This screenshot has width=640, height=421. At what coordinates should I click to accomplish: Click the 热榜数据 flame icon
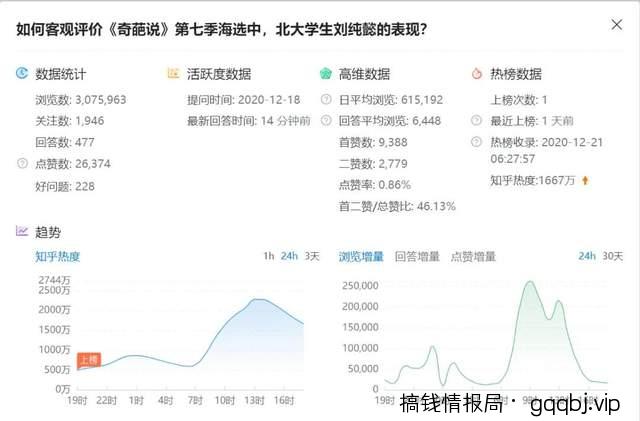(x=477, y=74)
